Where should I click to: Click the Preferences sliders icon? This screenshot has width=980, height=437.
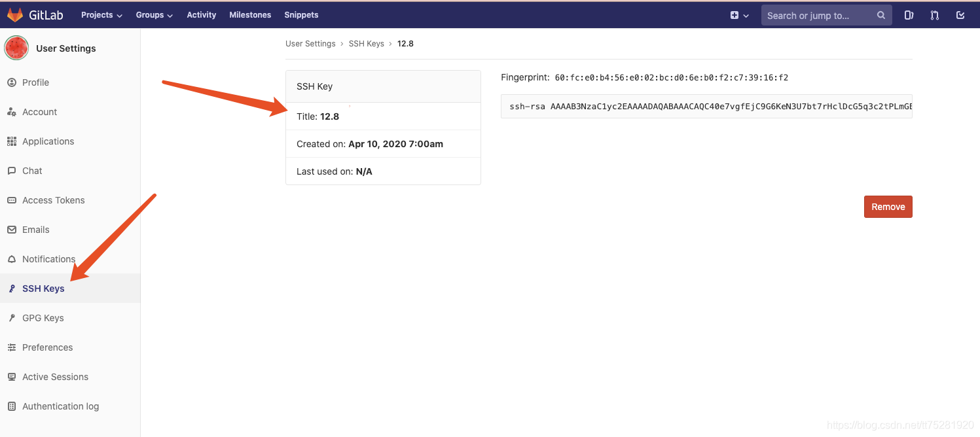tap(11, 347)
